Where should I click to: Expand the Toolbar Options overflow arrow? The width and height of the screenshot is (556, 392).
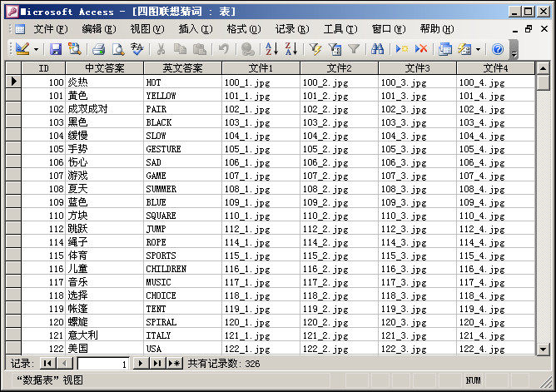[514, 50]
